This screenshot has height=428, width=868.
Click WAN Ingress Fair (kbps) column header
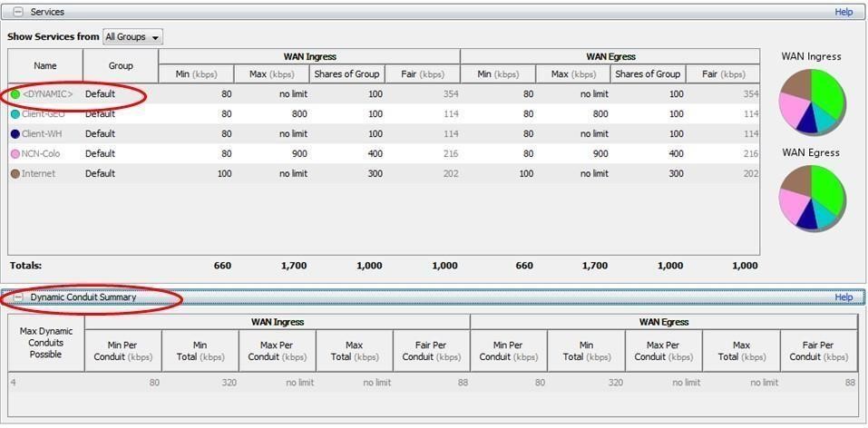pyautogui.click(x=423, y=74)
